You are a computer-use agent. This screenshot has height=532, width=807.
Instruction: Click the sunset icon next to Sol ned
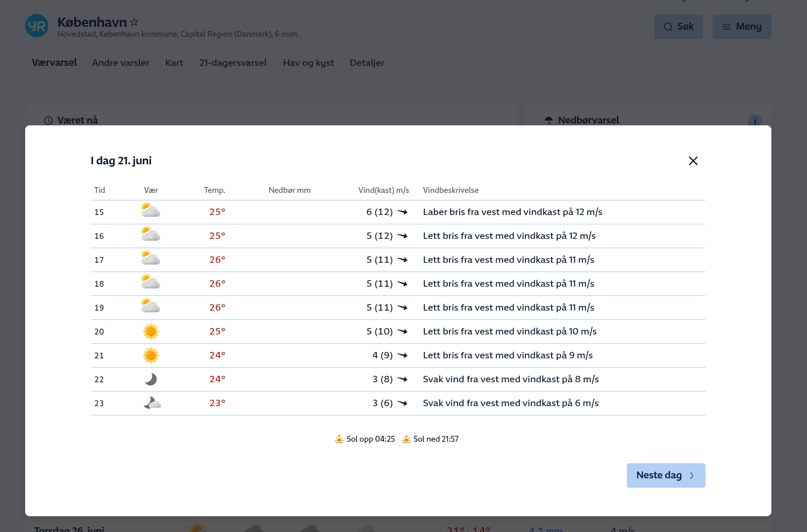406,439
